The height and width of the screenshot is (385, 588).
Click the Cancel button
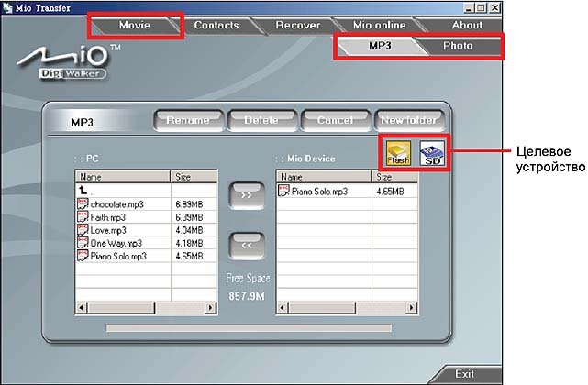(335, 120)
